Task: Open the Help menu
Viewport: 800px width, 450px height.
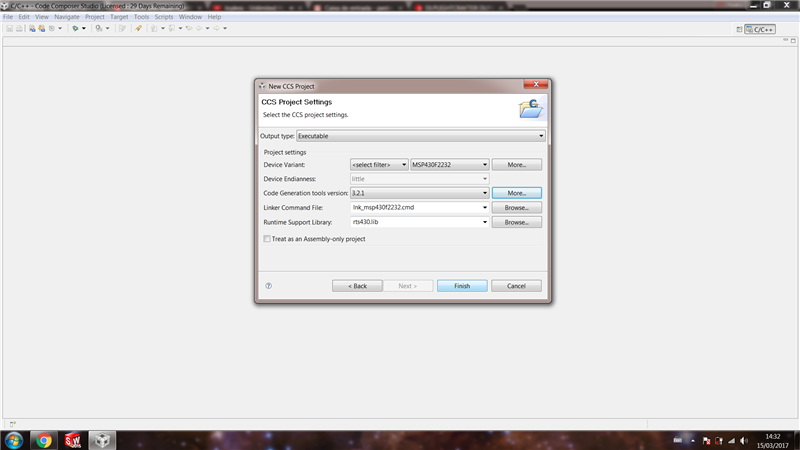Action: [x=214, y=17]
